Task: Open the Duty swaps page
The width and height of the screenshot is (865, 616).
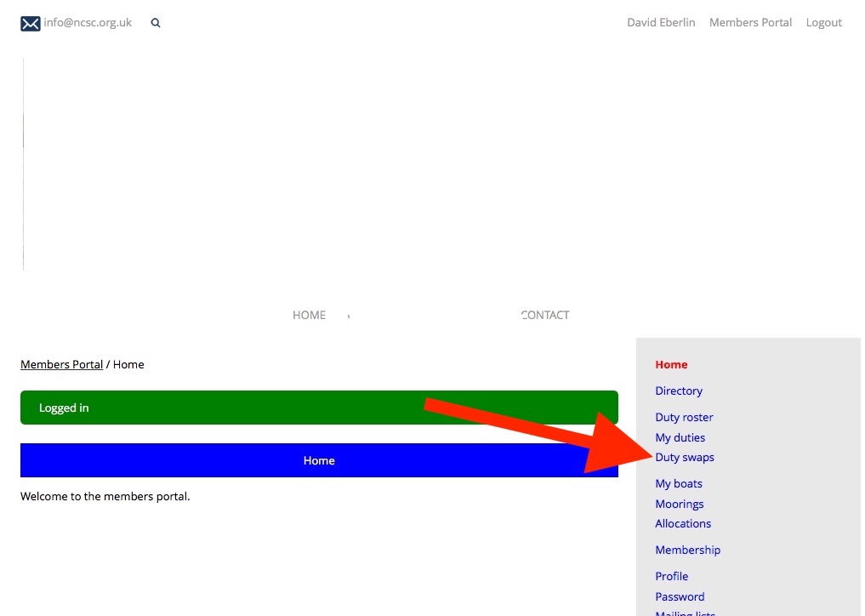Action: click(684, 457)
